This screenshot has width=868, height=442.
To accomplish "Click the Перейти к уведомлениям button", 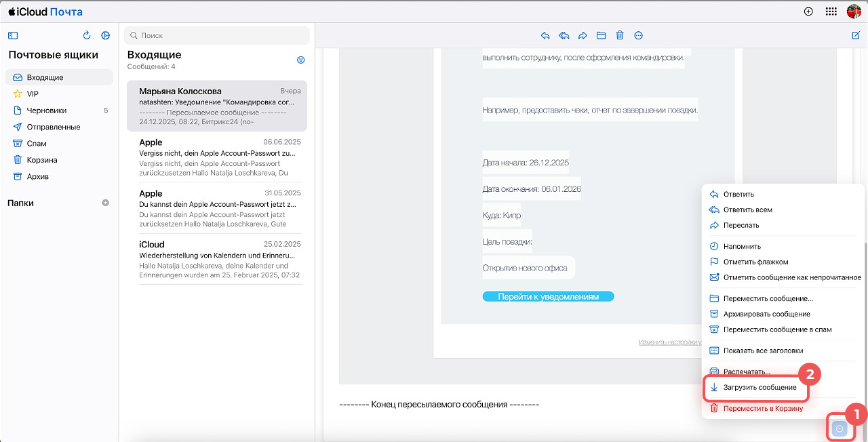I will (x=548, y=297).
